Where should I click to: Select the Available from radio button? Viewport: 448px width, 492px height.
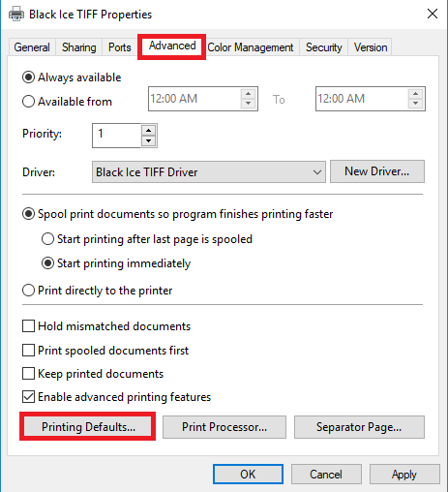click(28, 102)
